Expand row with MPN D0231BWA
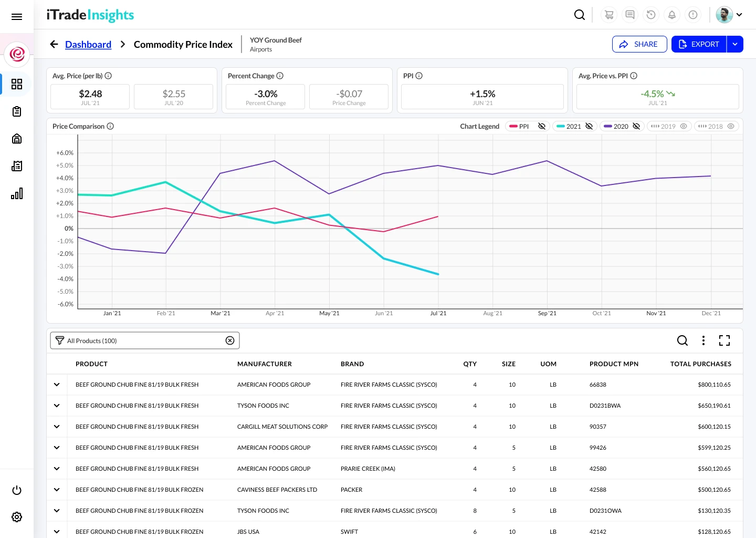Viewport: 756px width, 538px height. point(57,406)
